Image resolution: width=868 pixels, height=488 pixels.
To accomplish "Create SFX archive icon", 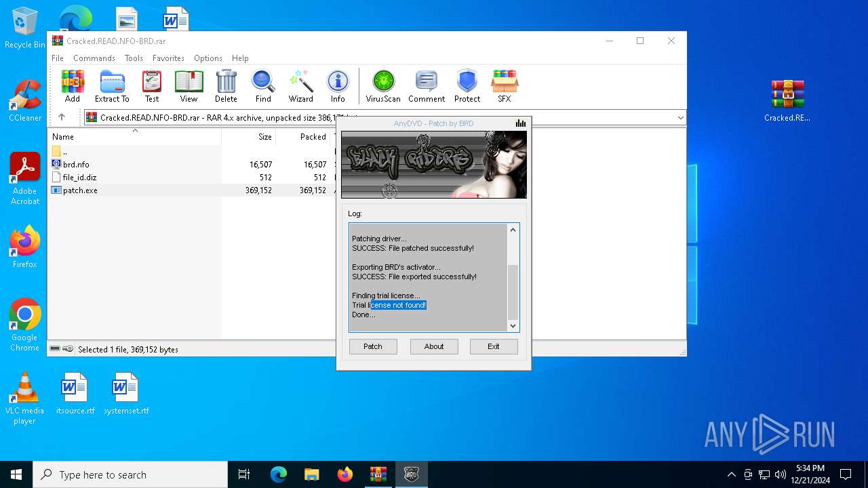I will coord(505,86).
